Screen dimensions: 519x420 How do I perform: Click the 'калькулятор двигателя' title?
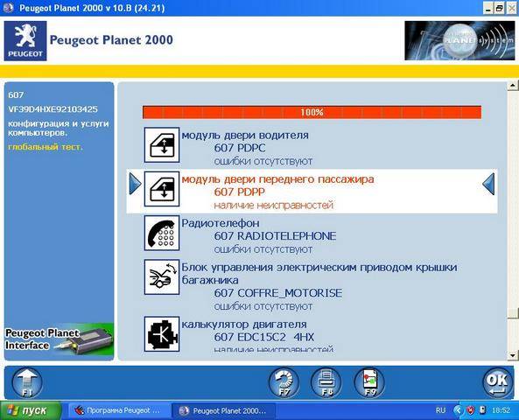pos(244,325)
